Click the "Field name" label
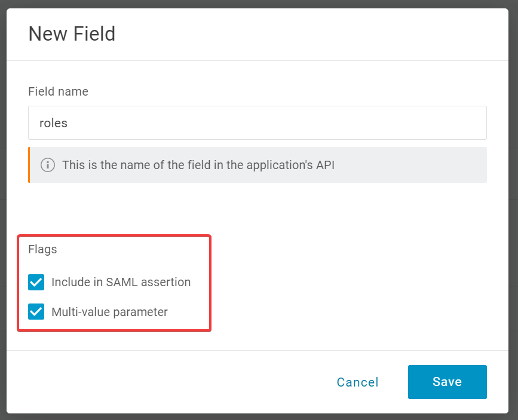The width and height of the screenshot is (518, 420). [58, 91]
